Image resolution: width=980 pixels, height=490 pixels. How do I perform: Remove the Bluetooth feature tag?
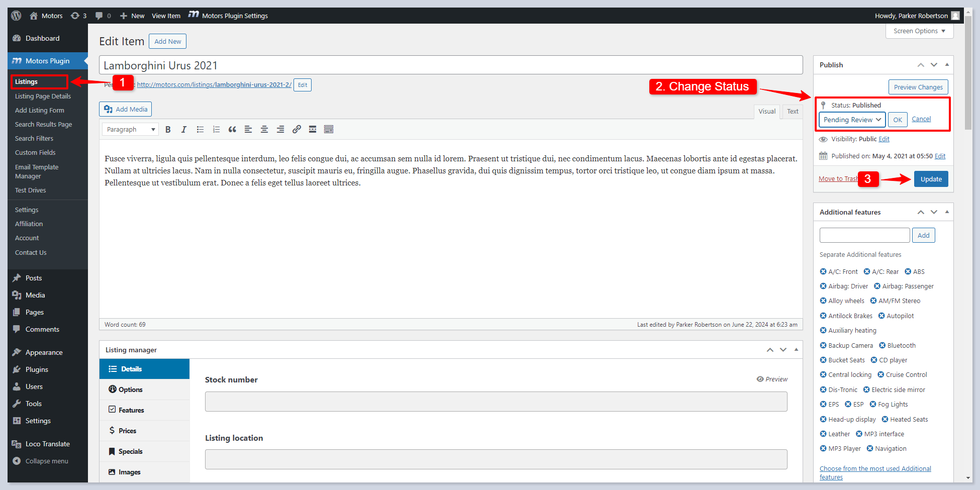pyautogui.click(x=882, y=345)
